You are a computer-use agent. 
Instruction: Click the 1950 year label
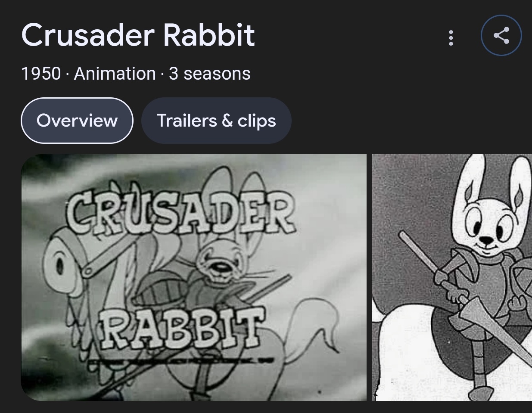coord(41,74)
